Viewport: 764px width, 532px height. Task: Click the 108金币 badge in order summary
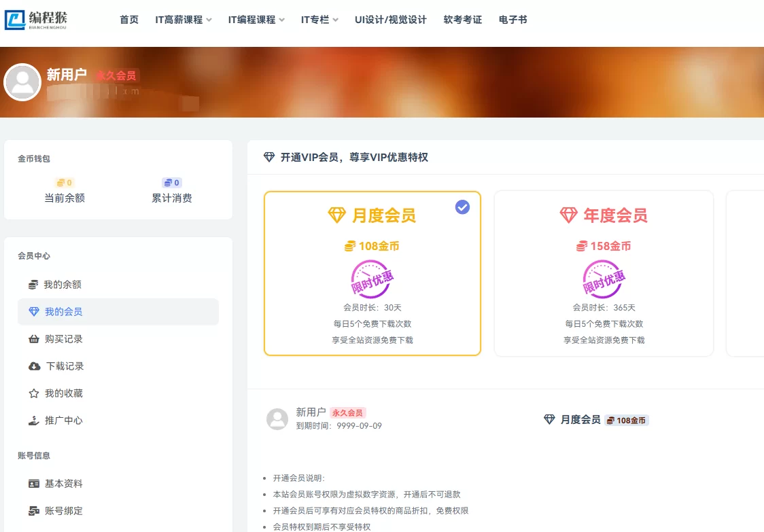click(627, 421)
